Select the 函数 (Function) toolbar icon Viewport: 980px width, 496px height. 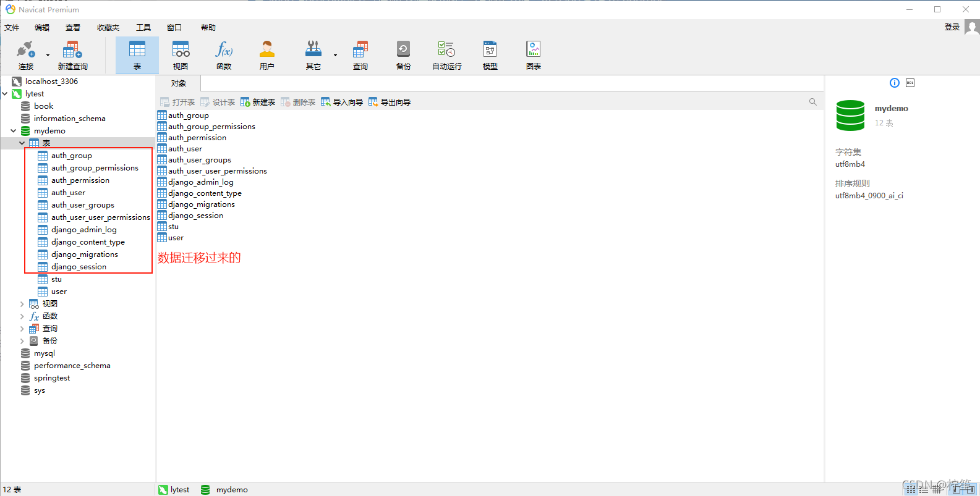224,55
